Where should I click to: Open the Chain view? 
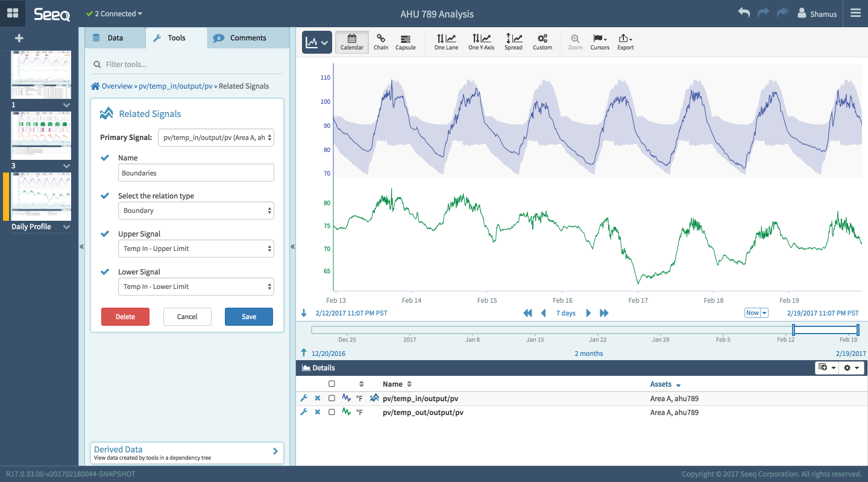tap(380, 41)
